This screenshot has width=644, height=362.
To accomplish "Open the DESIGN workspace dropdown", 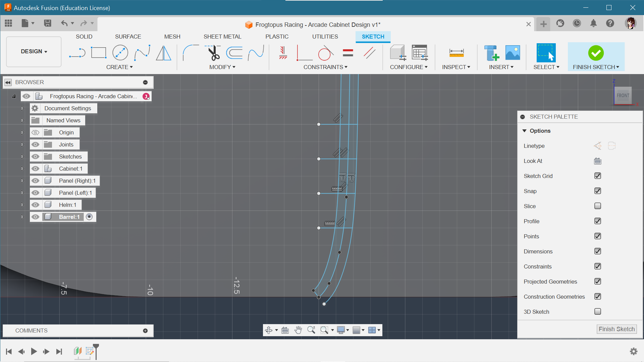I will pyautogui.click(x=34, y=52).
